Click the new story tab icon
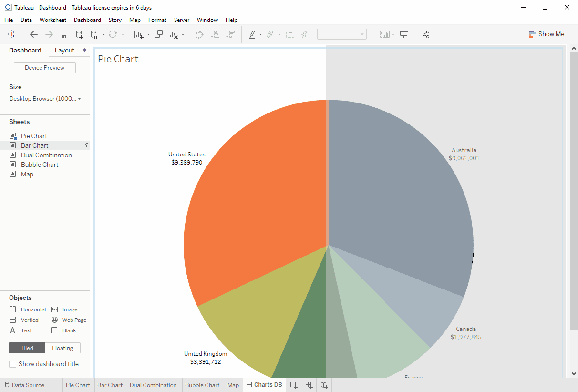578x392 pixels. click(x=324, y=385)
